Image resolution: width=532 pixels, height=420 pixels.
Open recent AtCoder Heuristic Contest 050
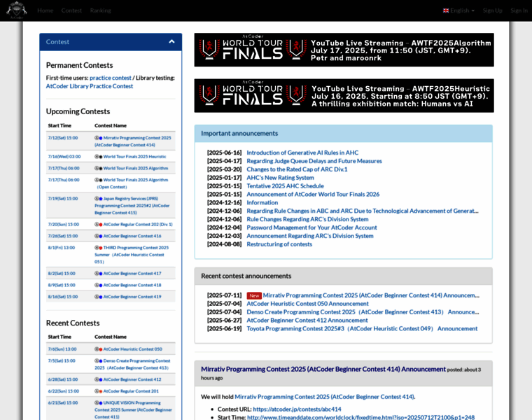[133, 349]
